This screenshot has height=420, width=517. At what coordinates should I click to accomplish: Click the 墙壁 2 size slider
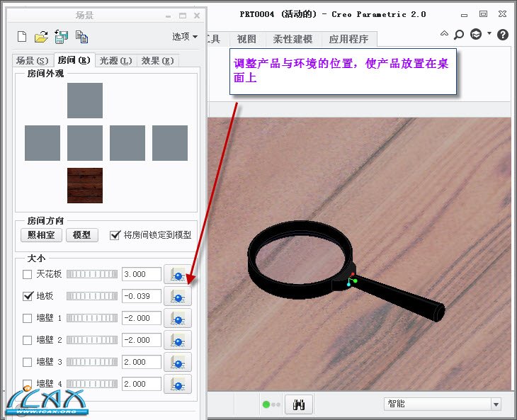[x=92, y=340]
